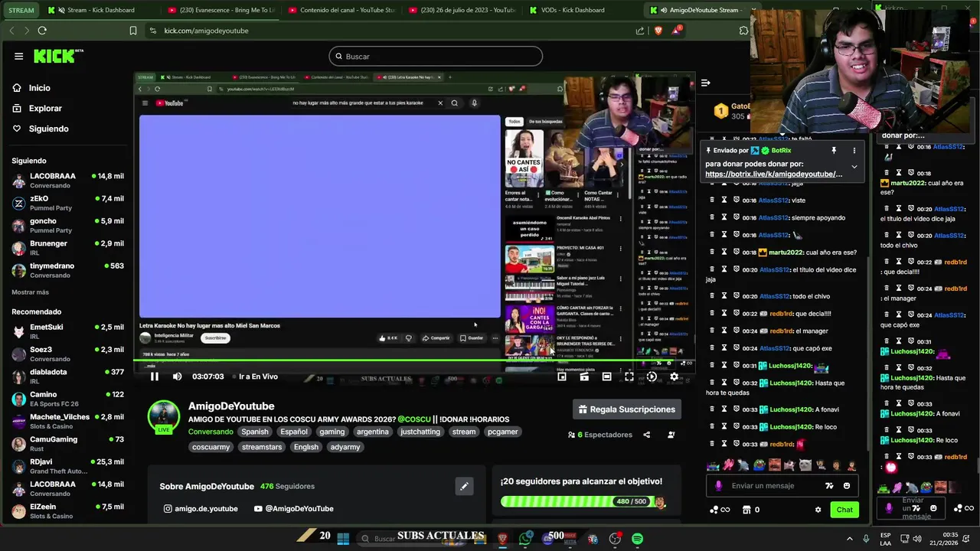Open the channel points icon below chat
The image size is (980, 551).
719,510
